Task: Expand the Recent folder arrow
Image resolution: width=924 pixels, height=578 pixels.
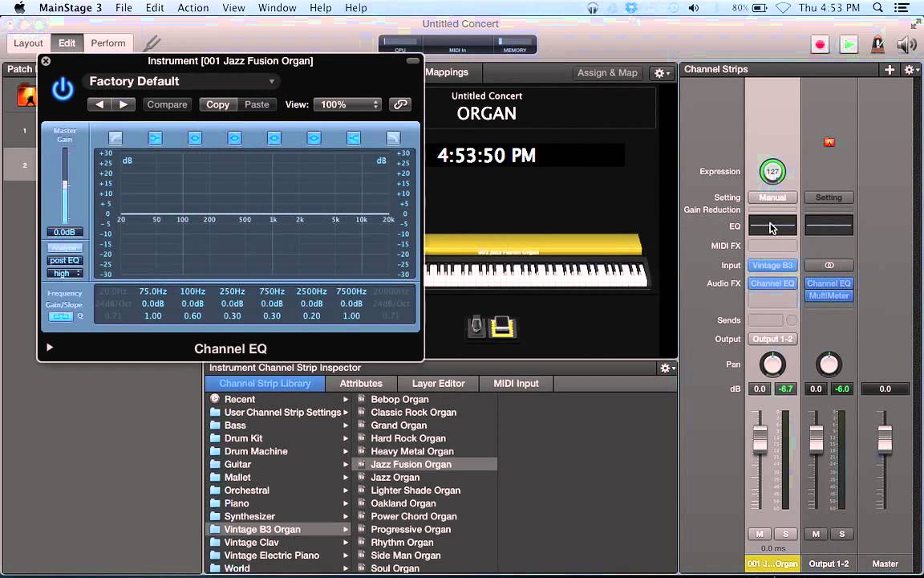Action: point(346,399)
